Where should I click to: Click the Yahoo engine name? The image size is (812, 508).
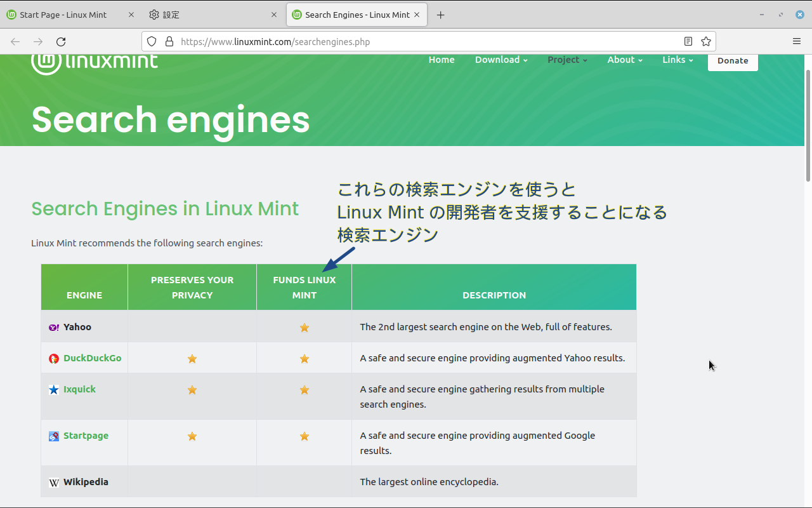pos(77,327)
